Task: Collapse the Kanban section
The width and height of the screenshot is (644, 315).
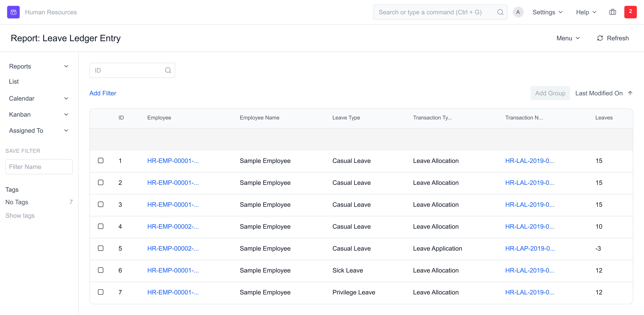Action: 66,114
